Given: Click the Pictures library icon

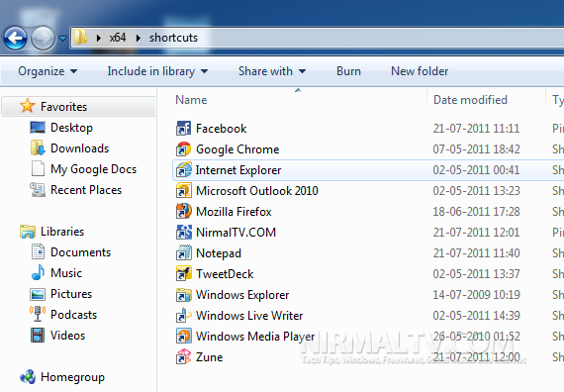Looking at the screenshot, I should click(x=38, y=294).
